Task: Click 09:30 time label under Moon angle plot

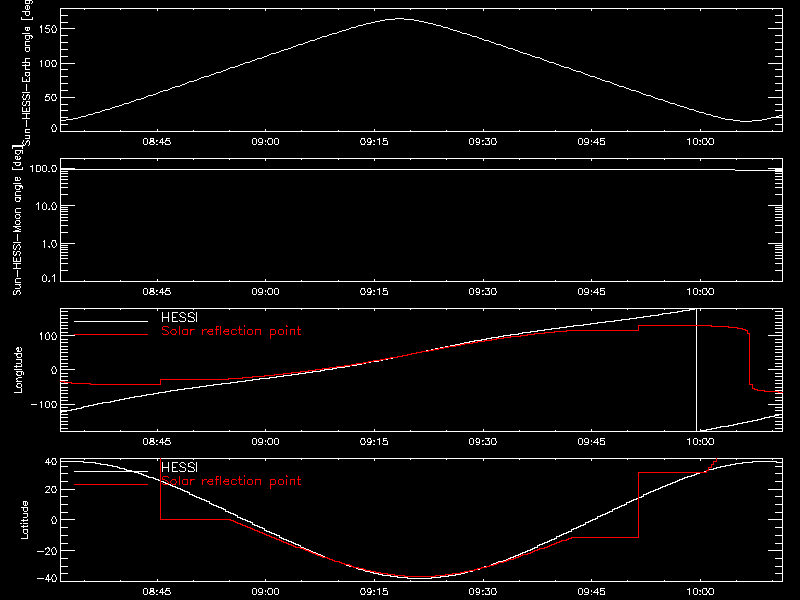Action: (483, 291)
